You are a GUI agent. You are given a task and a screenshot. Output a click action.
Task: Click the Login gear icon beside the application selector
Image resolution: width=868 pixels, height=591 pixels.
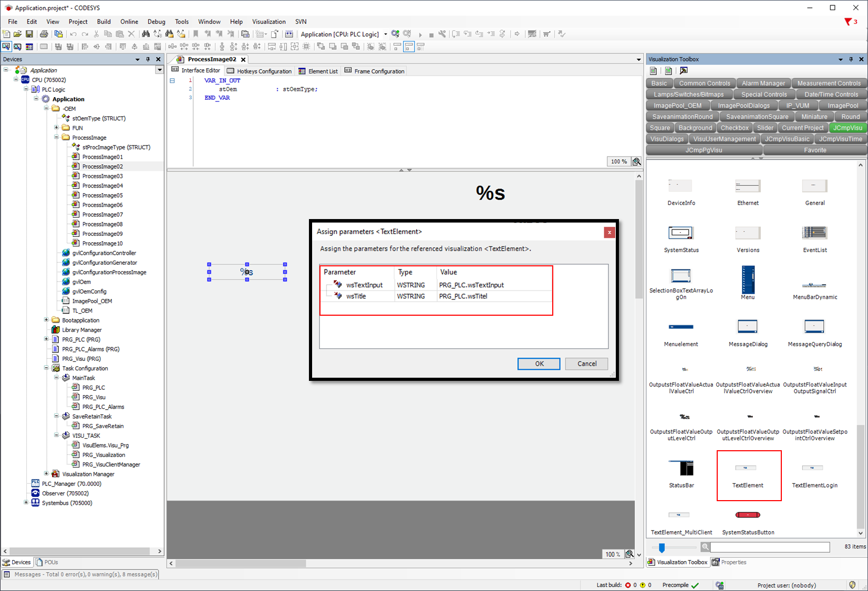click(395, 34)
